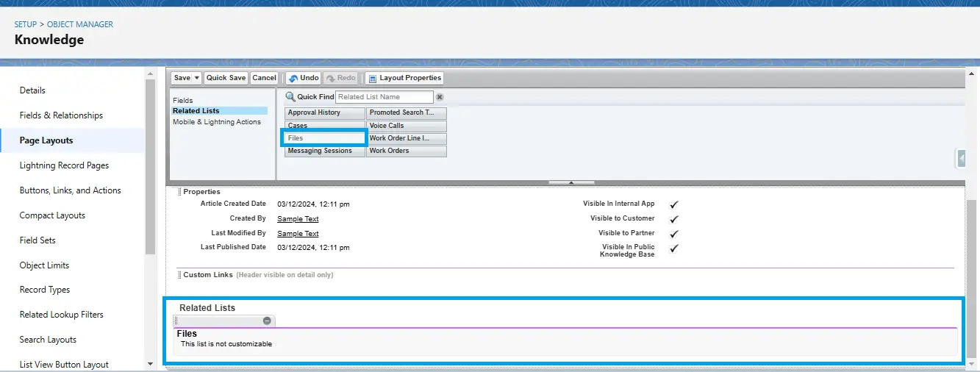Open Fields & Relationships
The width and height of the screenshot is (980, 372).
61,115
